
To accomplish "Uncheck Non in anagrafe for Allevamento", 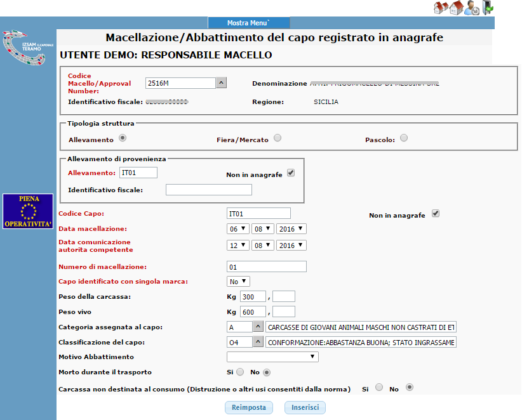I will tap(291, 173).
